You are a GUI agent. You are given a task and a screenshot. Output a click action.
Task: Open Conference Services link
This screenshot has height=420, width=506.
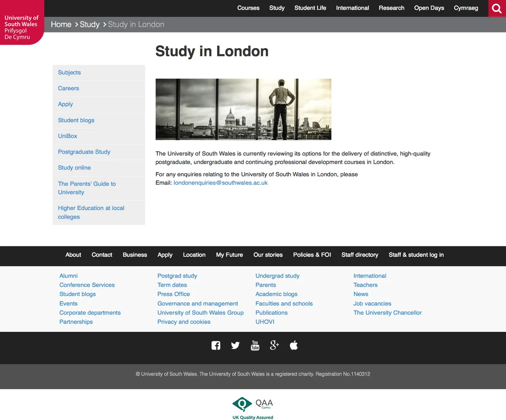pos(87,285)
